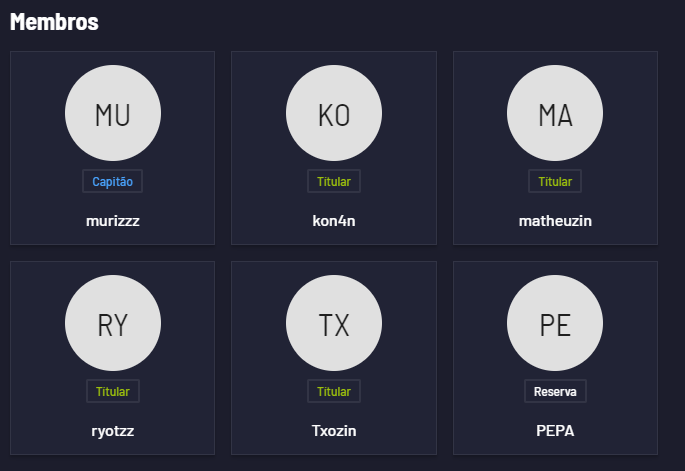This screenshot has height=471, width=685.
Task: Click the Membros section heading
Action: pyautogui.click(x=54, y=22)
